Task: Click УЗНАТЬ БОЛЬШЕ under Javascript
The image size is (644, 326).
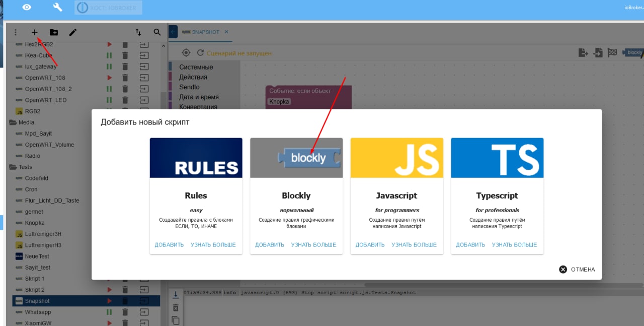Action: coord(414,245)
